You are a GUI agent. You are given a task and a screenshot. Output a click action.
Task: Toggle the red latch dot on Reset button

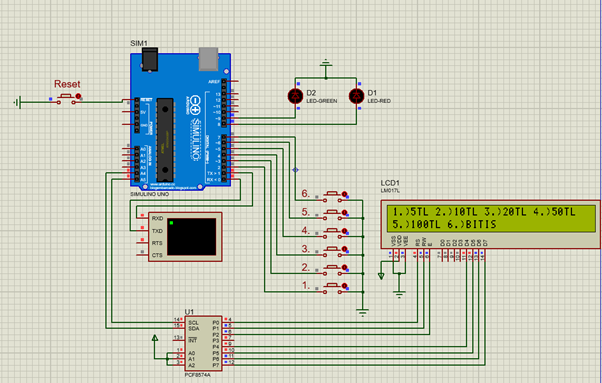click(x=78, y=96)
